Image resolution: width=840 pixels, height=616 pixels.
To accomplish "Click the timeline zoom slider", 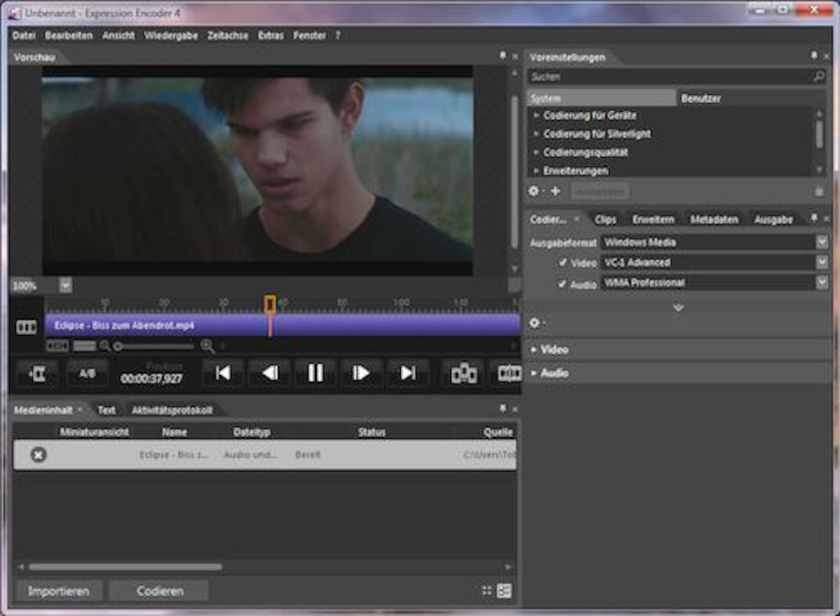I will point(153,346).
